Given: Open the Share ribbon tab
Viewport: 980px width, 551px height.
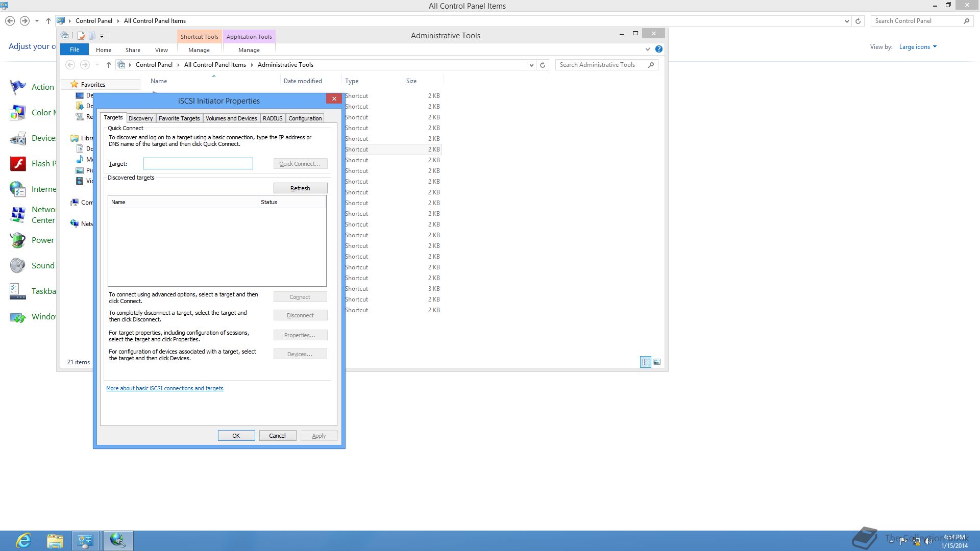Looking at the screenshot, I should pos(133,50).
